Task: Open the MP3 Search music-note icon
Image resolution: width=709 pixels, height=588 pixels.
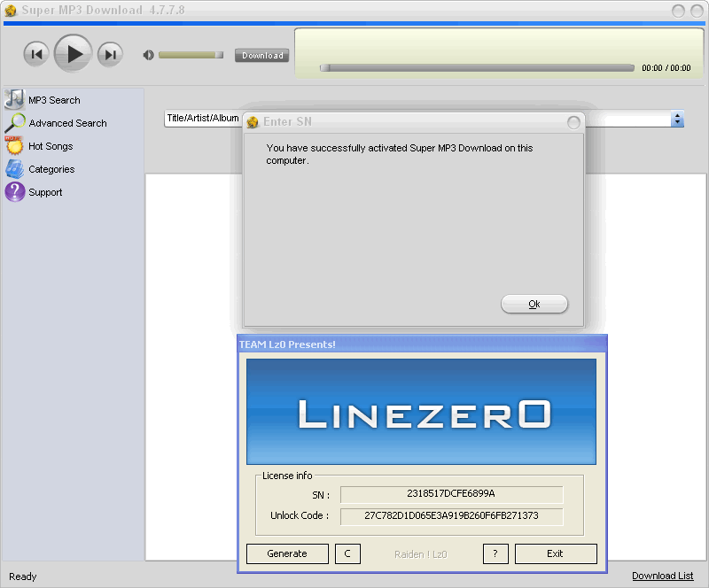Action: [x=14, y=99]
